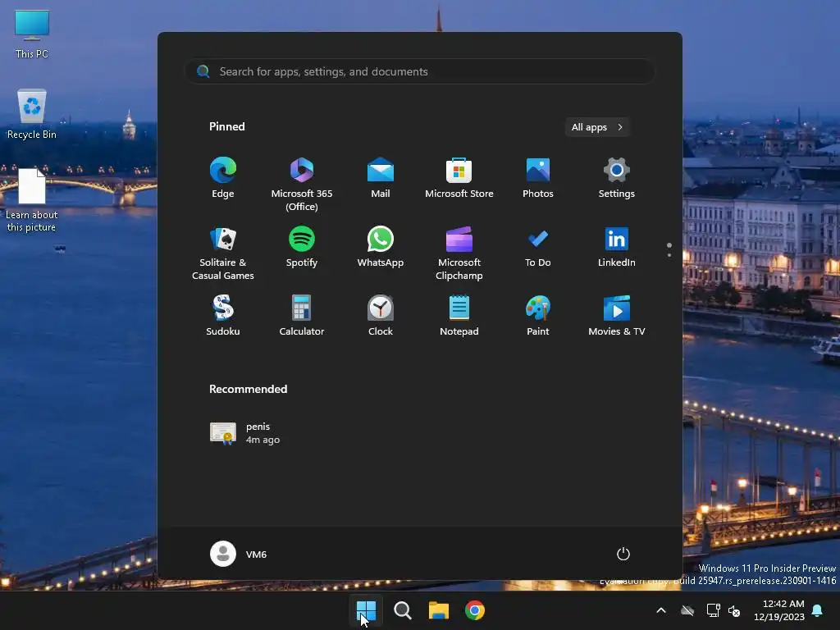This screenshot has height=630, width=840.
Task: Click the Start button on taskbar
Action: click(x=367, y=610)
